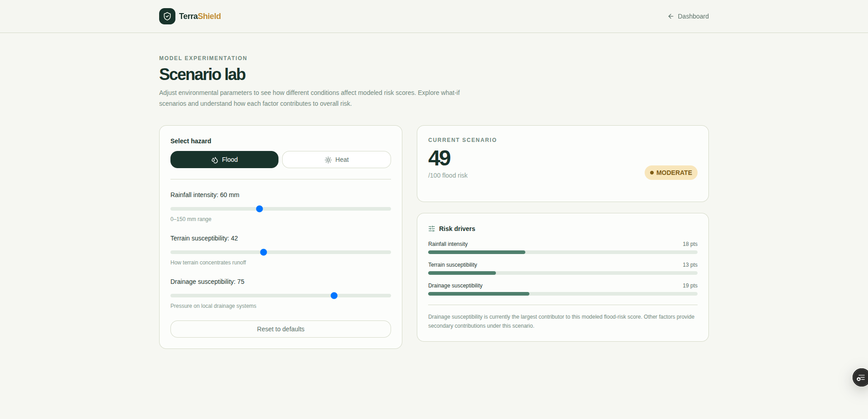Screen dimensions: 868x419
Task: Click the TerraShield shield logo icon
Action: click(167, 16)
